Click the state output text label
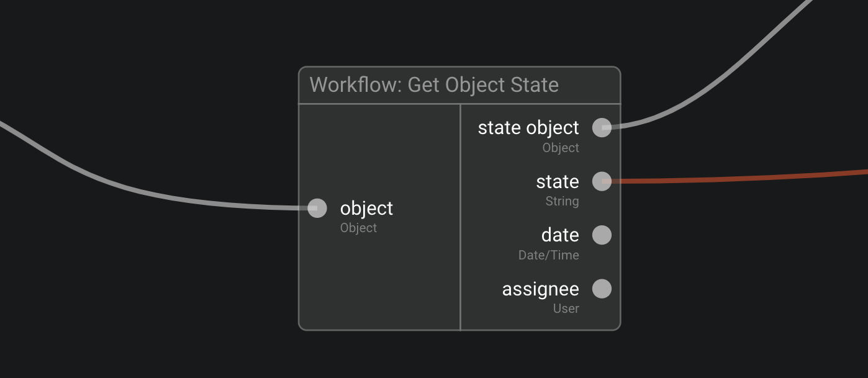This screenshot has height=378, width=868. click(x=558, y=181)
